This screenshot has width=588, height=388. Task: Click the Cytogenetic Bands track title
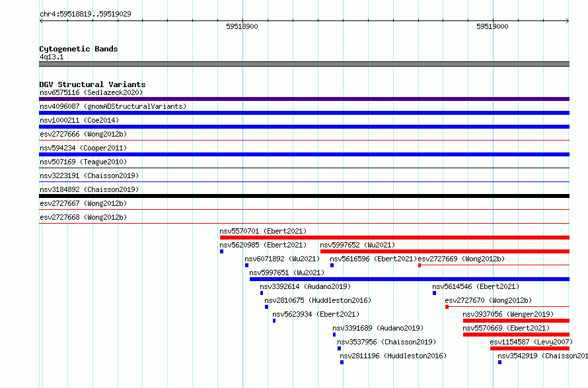click(x=79, y=49)
